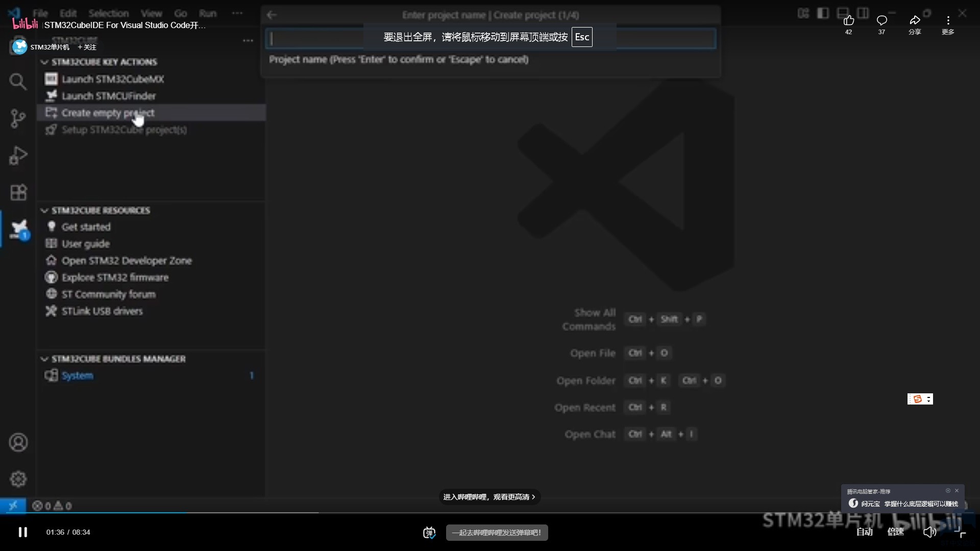Click the Sogou input method icon
980x551 pixels.
coord(917,399)
